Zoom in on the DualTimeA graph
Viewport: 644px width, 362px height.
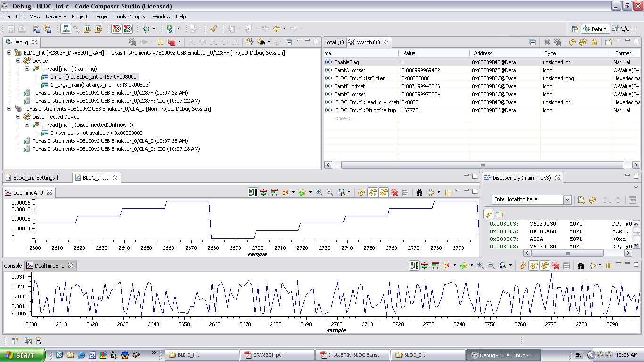[319, 192]
